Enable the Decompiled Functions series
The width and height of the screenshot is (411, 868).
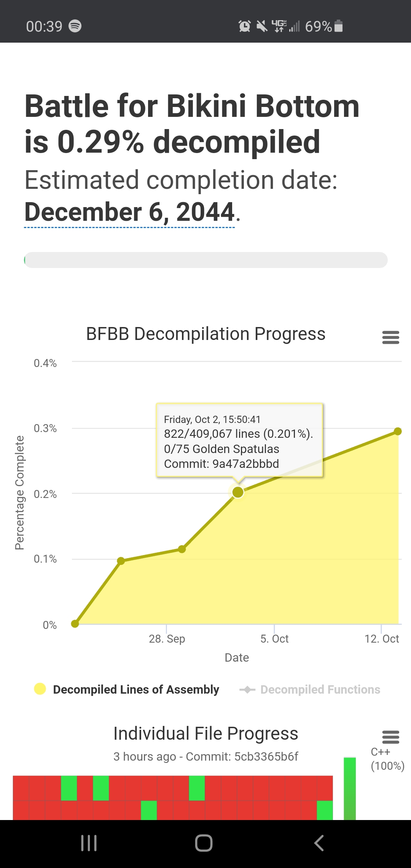(x=310, y=689)
